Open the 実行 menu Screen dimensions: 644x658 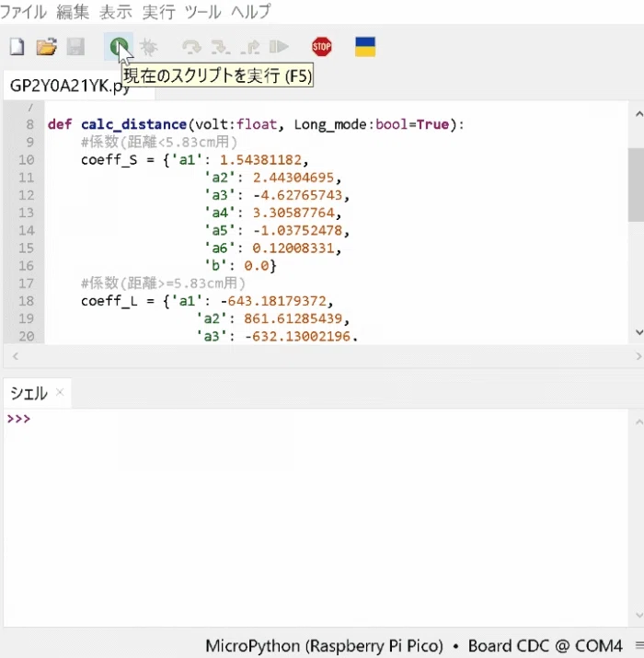(158, 11)
